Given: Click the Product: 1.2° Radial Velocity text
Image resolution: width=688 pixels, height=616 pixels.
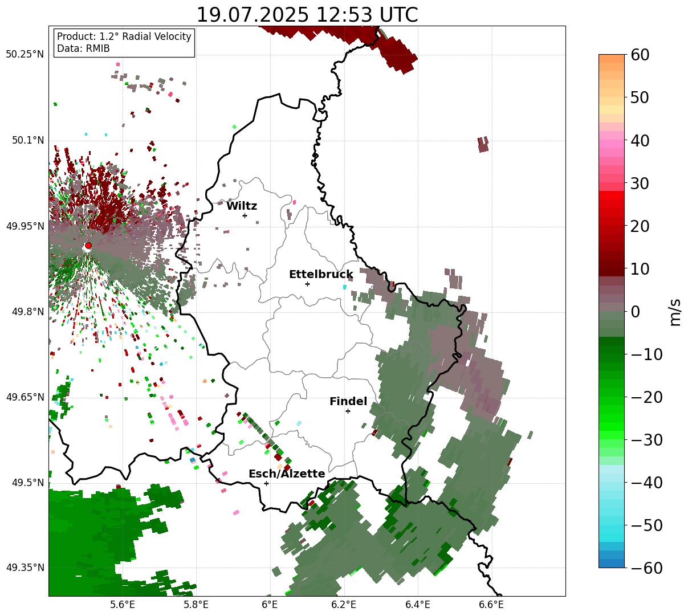Looking at the screenshot, I should (124, 36).
